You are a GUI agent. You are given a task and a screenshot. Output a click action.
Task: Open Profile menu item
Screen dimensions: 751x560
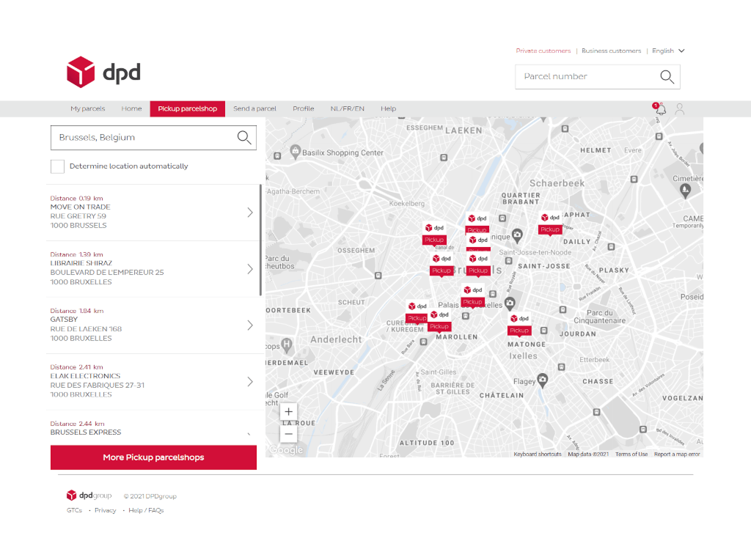[x=303, y=108]
